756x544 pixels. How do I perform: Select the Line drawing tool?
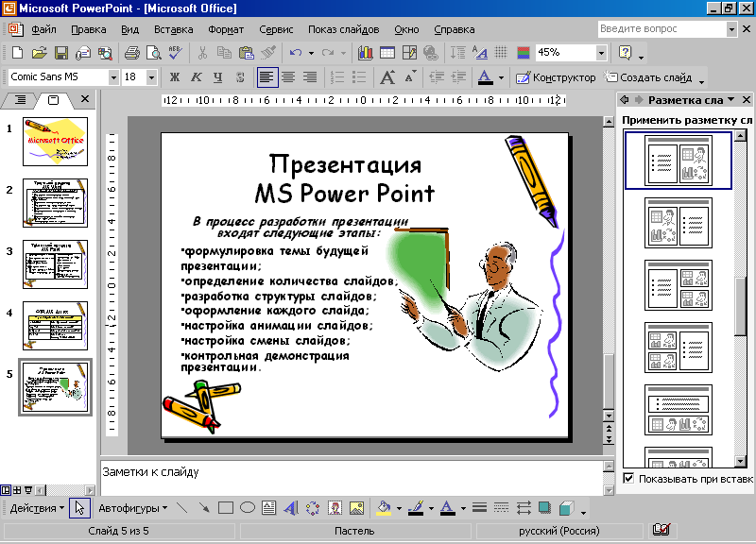(x=182, y=508)
